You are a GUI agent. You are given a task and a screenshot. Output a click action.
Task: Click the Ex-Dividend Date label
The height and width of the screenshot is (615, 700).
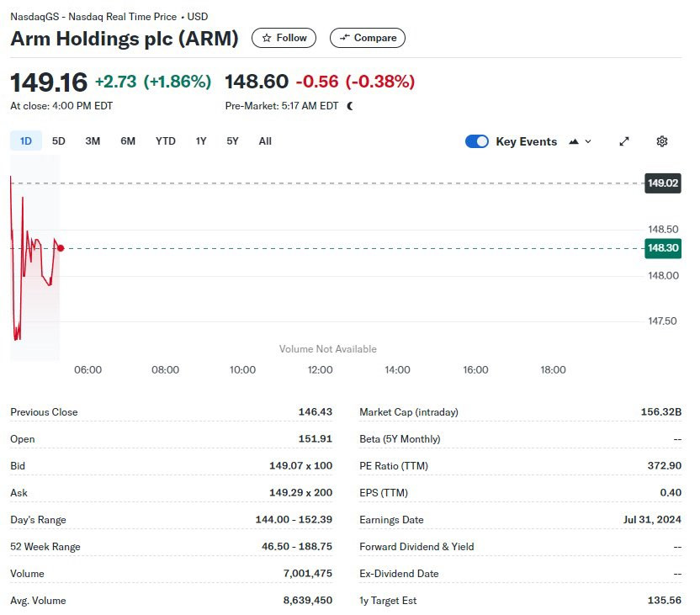pos(399,574)
